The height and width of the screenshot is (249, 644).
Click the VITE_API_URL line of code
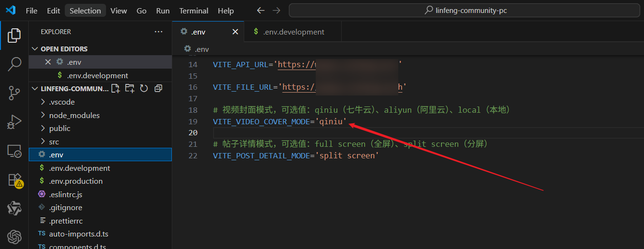click(x=307, y=64)
